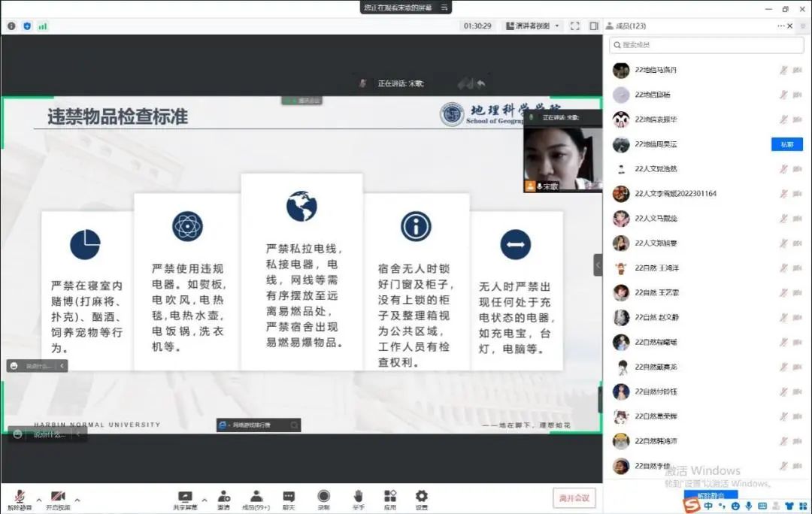Open the 演讲者视图 view dropdown

[x=532, y=26]
